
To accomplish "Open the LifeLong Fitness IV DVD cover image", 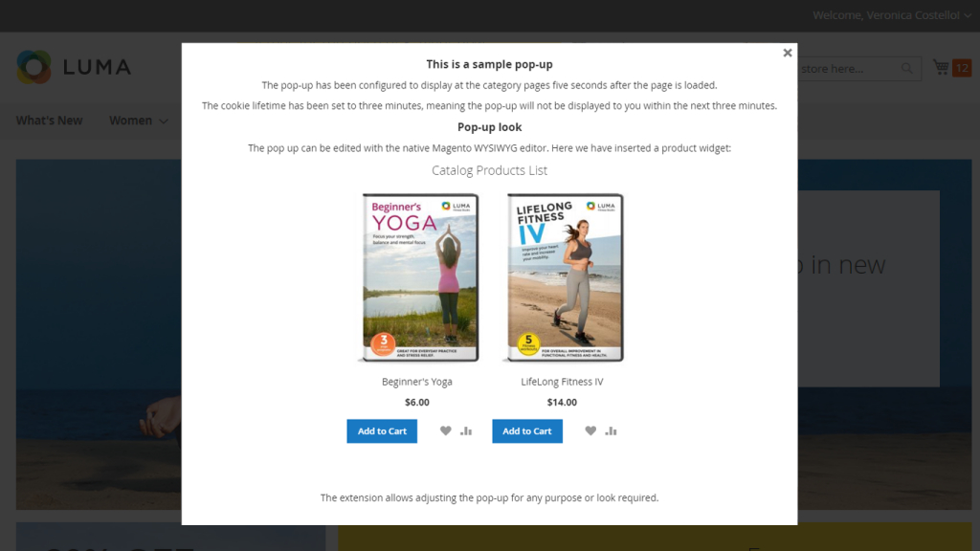I will click(x=563, y=277).
